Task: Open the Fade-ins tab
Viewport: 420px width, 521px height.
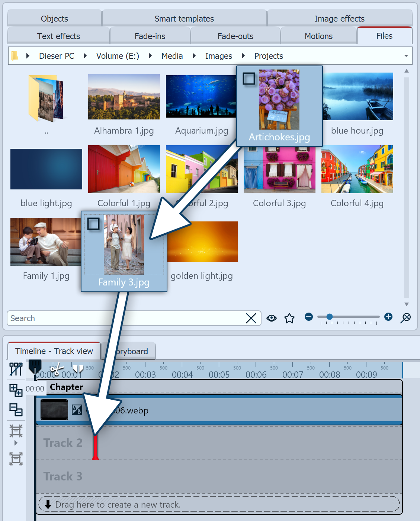Action: coord(150,36)
